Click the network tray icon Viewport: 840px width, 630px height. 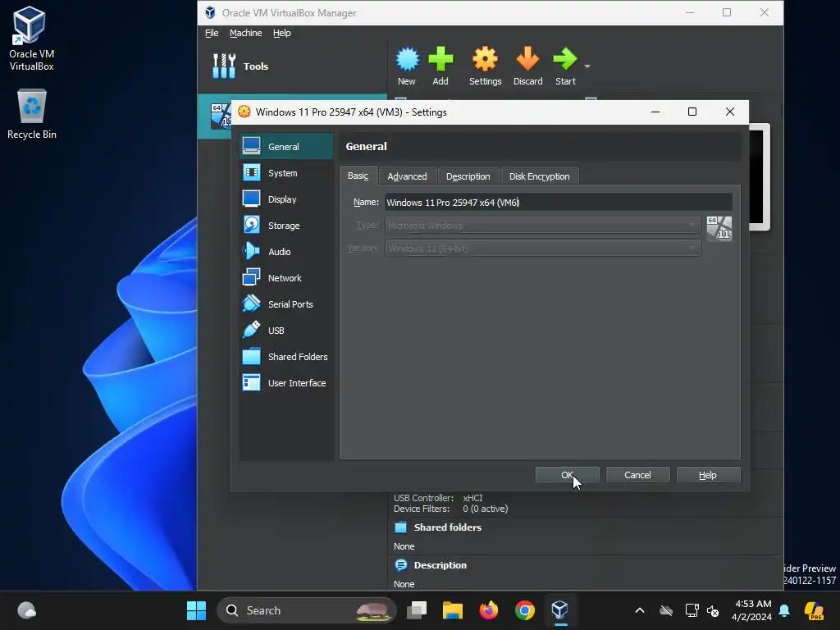coord(692,610)
